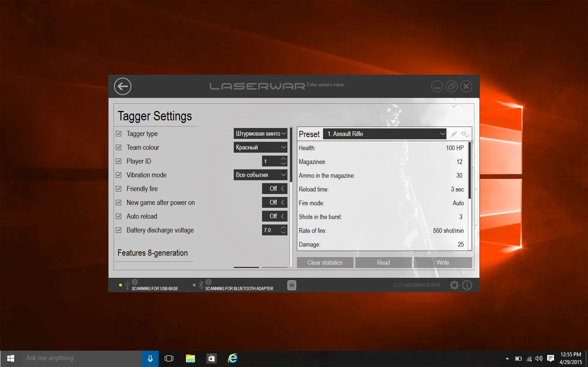
Task: Decrease battery voltage with down arrow
Action: point(283,232)
